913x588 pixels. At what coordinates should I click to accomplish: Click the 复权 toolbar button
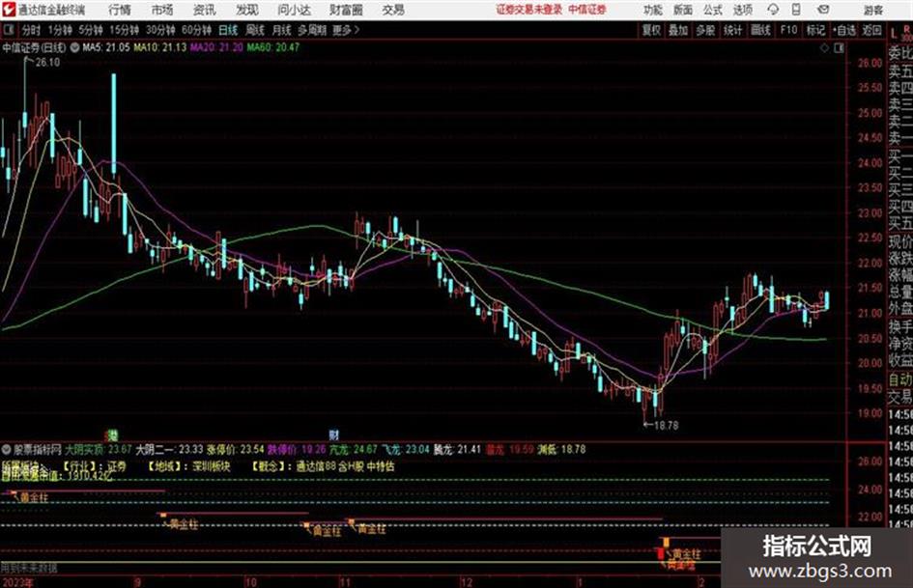[651, 30]
